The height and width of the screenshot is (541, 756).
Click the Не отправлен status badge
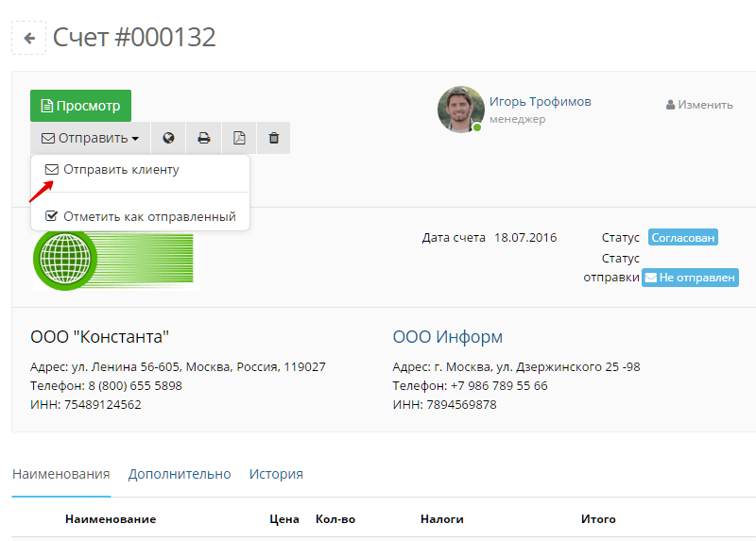[690, 278]
